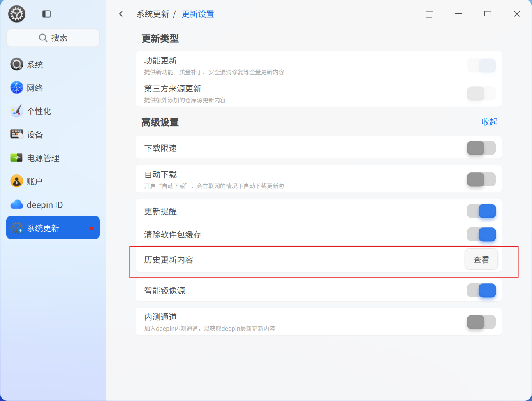Click the 查看 button for update history
The image size is (532, 401).
point(481,259)
